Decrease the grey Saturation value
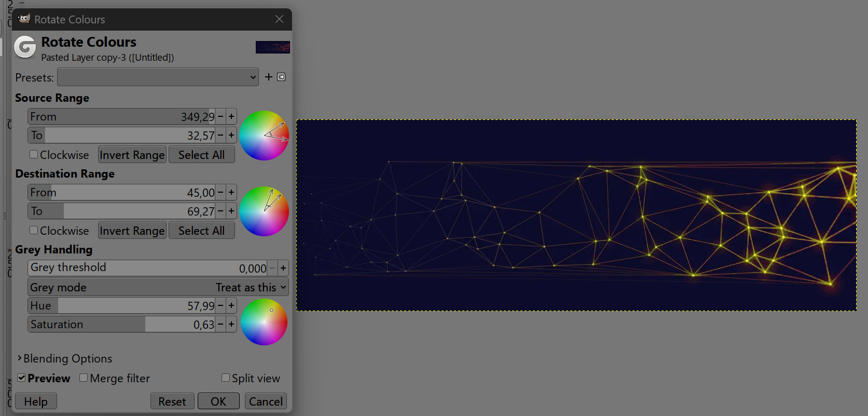The image size is (868, 416). [221, 324]
